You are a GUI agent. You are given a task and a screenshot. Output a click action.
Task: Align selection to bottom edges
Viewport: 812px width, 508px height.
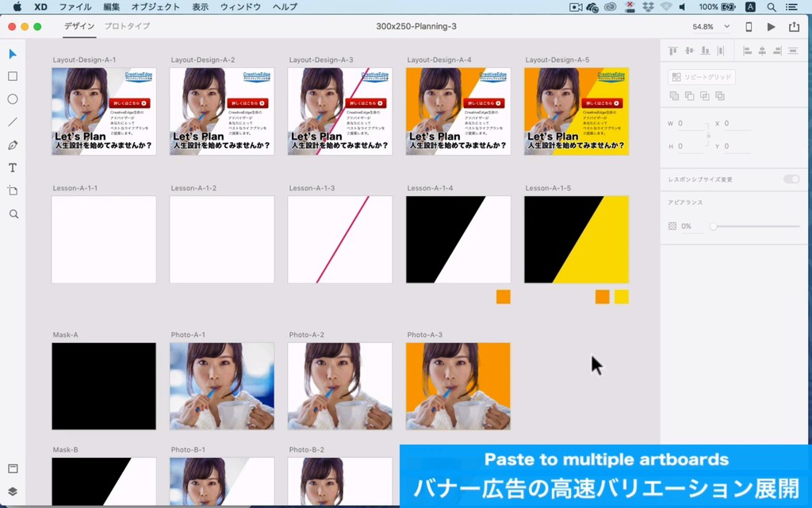pos(705,51)
